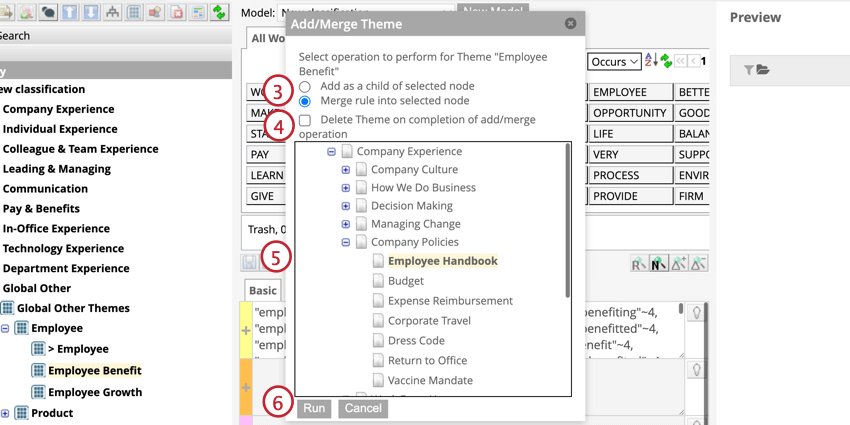Expand the Managing Change node
Screen dimensions: 850x425
click(346, 224)
